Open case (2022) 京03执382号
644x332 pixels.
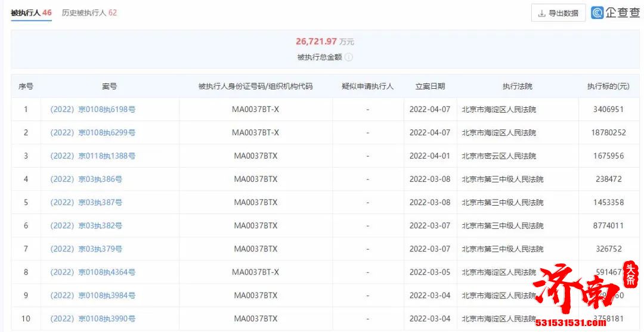[x=86, y=226]
